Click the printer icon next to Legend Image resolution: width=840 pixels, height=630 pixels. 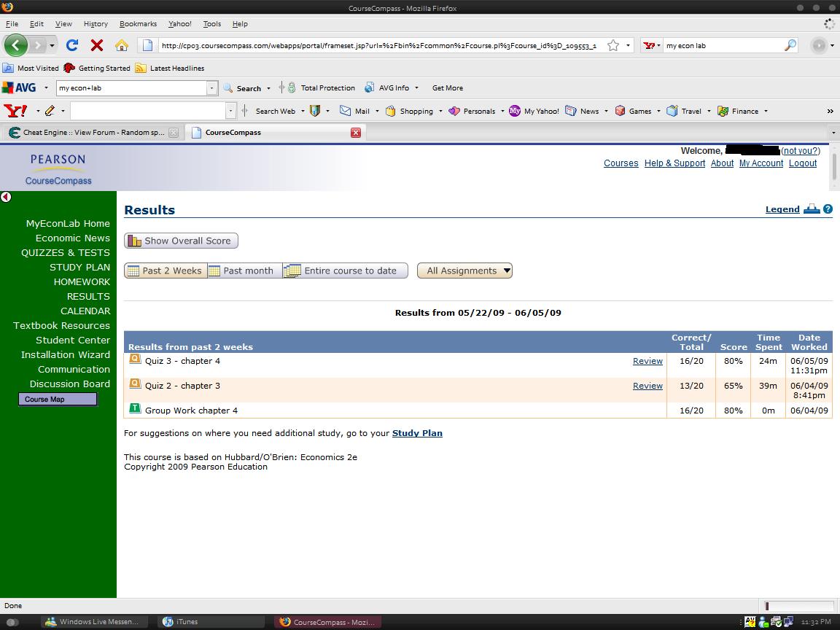(x=812, y=209)
